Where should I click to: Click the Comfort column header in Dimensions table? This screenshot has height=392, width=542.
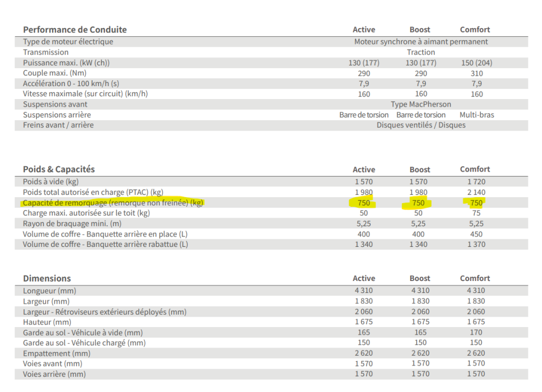pos(475,278)
